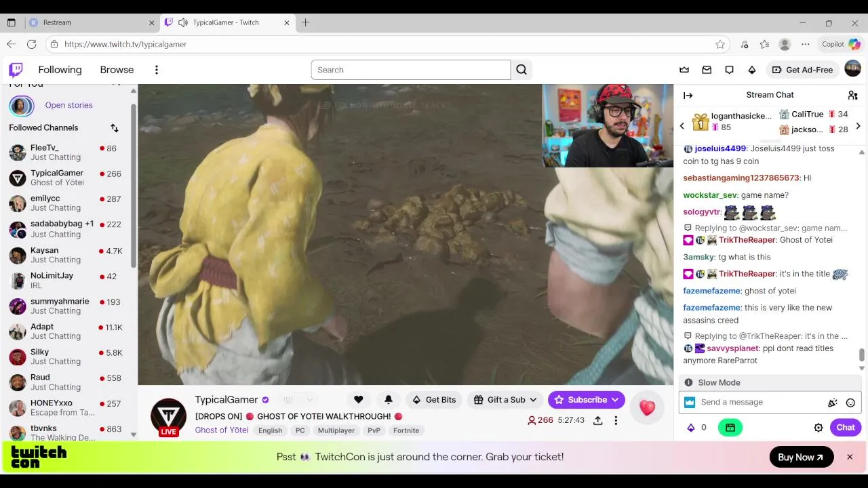This screenshot has width=868, height=488.
Task: Expand the Gift a Sub dropdown
Action: point(533,400)
